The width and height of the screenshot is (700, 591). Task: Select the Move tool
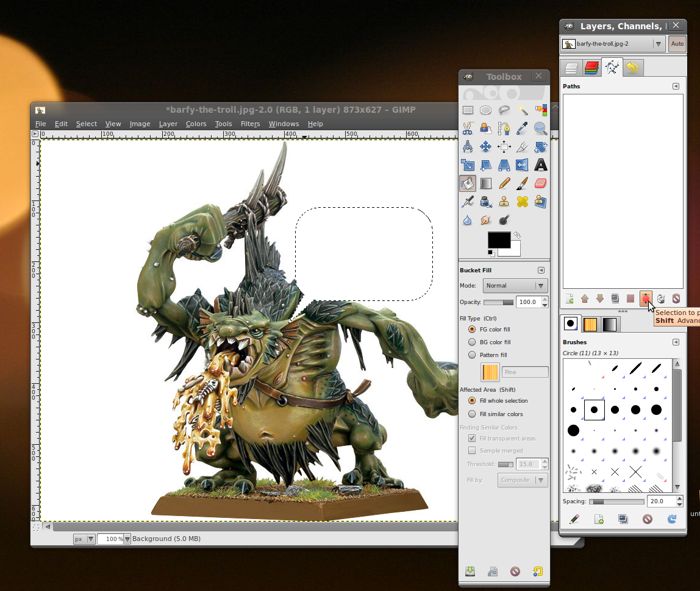[486, 147]
